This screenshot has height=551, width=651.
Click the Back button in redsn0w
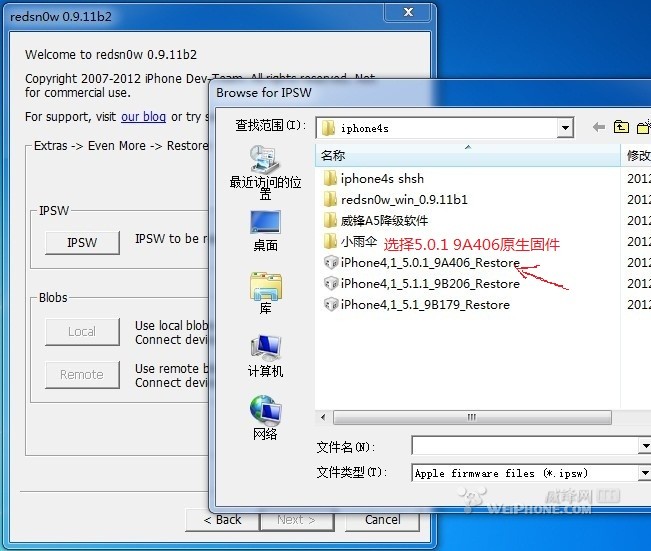click(x=223, y=520)
